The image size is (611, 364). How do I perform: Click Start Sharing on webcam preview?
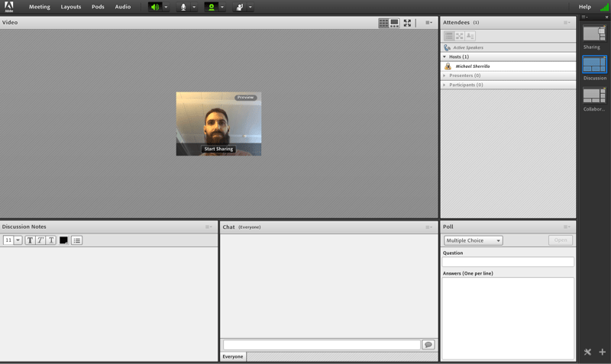click(x=218, y=149)
